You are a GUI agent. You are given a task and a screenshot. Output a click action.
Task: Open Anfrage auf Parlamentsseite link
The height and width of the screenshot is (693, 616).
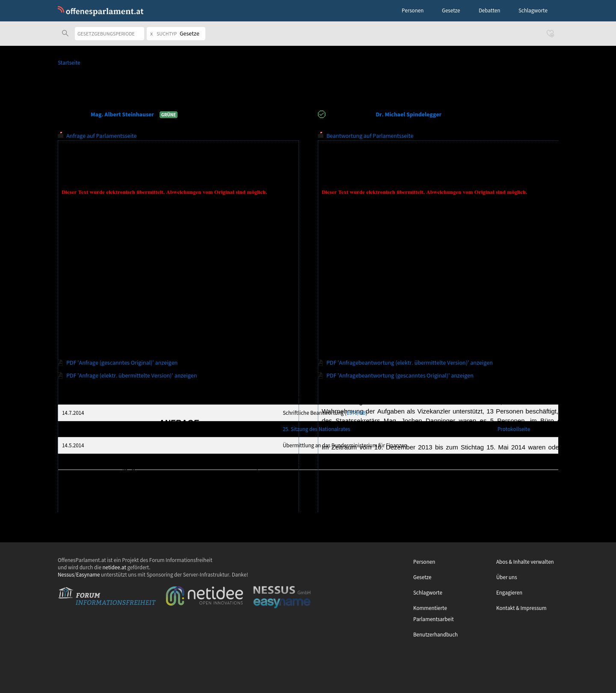coord(101,136)
